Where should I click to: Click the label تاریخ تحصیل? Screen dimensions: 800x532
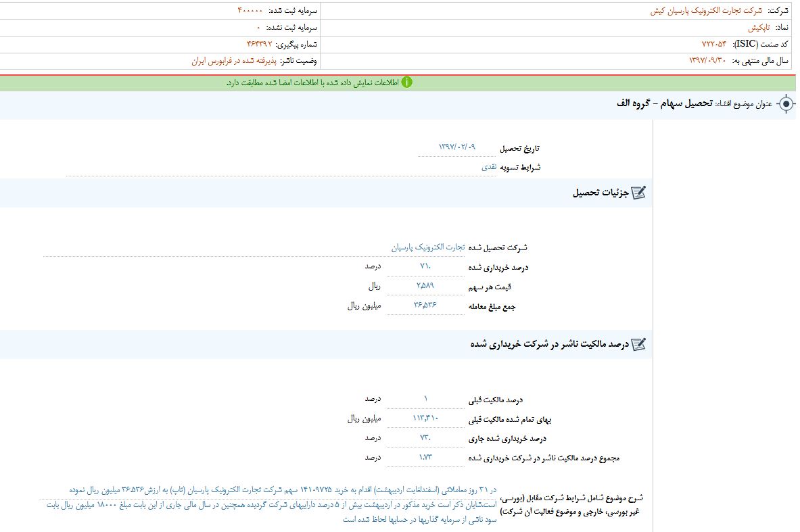pyautogui.click(x=519, y=149)
